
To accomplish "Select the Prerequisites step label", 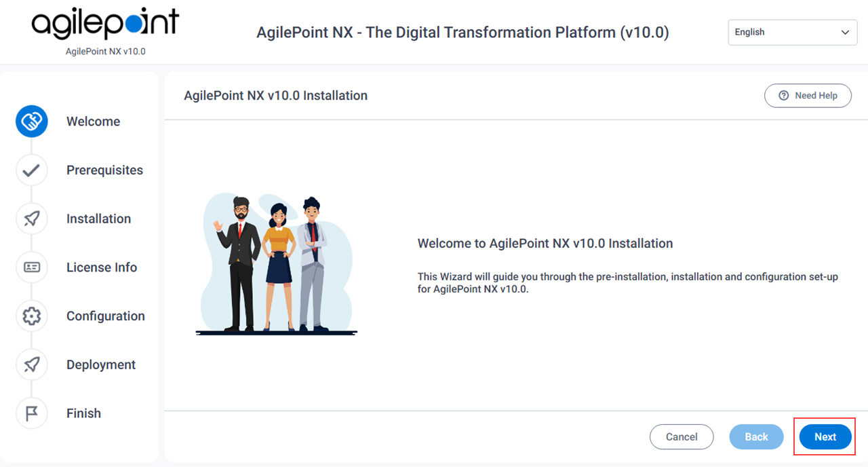I will click(104, 170).
